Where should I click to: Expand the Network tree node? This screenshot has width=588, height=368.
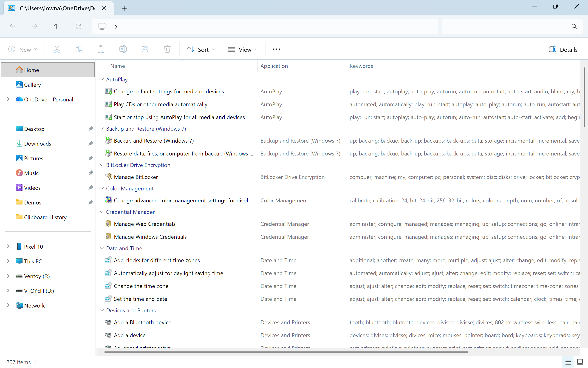(x=8, y=305)
